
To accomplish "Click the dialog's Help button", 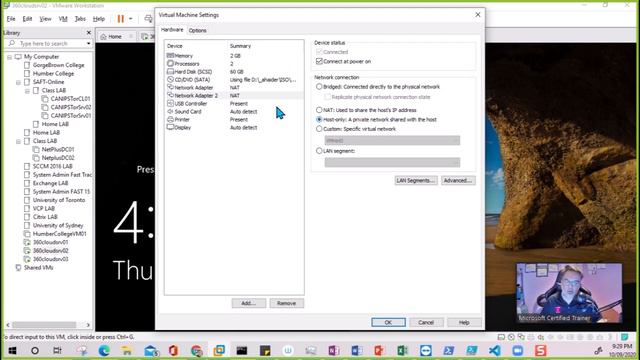I will pyautogui.click(x=464, y=322).
